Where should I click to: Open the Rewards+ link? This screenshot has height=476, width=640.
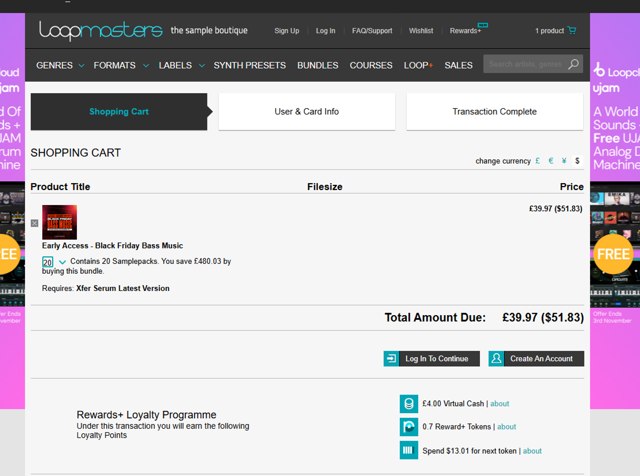pos(465,31)
